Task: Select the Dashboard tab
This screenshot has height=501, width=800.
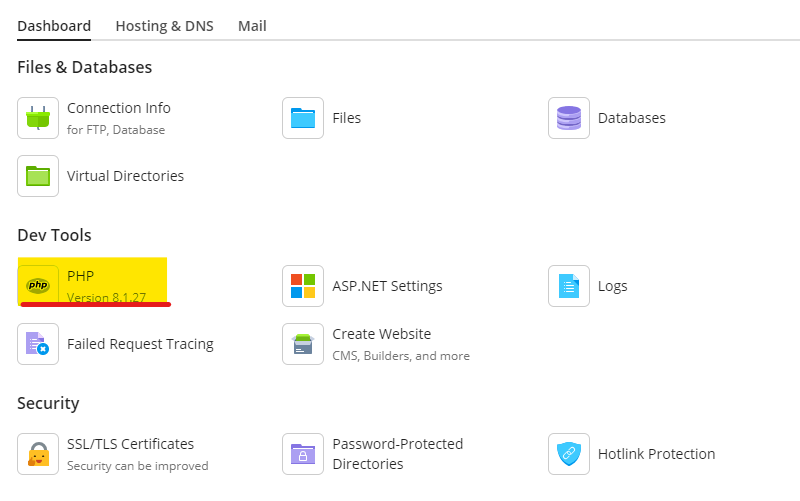Action: [x=54, y=26]
